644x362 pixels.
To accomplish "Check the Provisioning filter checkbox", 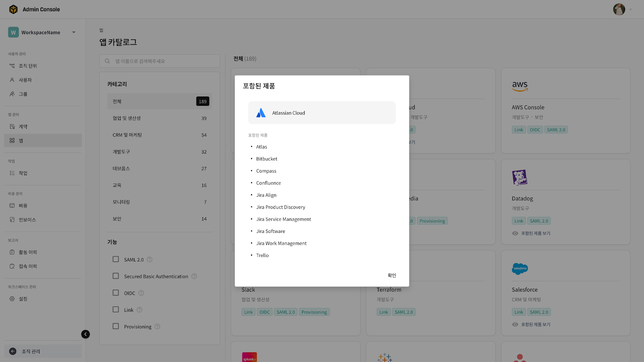I will pos(116,326).
